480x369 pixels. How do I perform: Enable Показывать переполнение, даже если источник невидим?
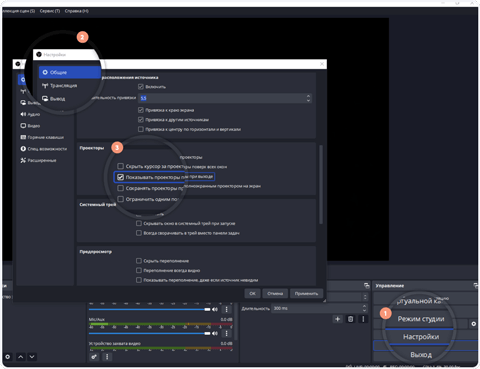(139, 280)
